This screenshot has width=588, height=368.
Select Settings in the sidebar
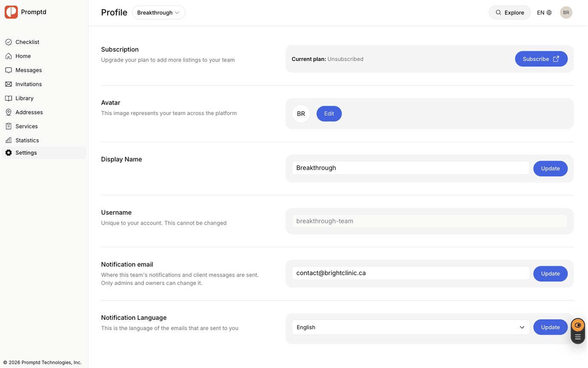click(x=44, y=153)
